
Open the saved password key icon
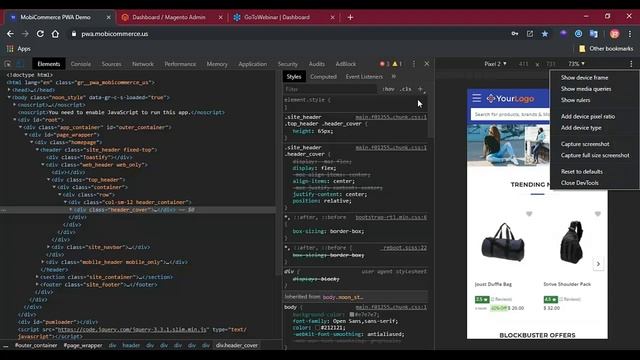515,34
